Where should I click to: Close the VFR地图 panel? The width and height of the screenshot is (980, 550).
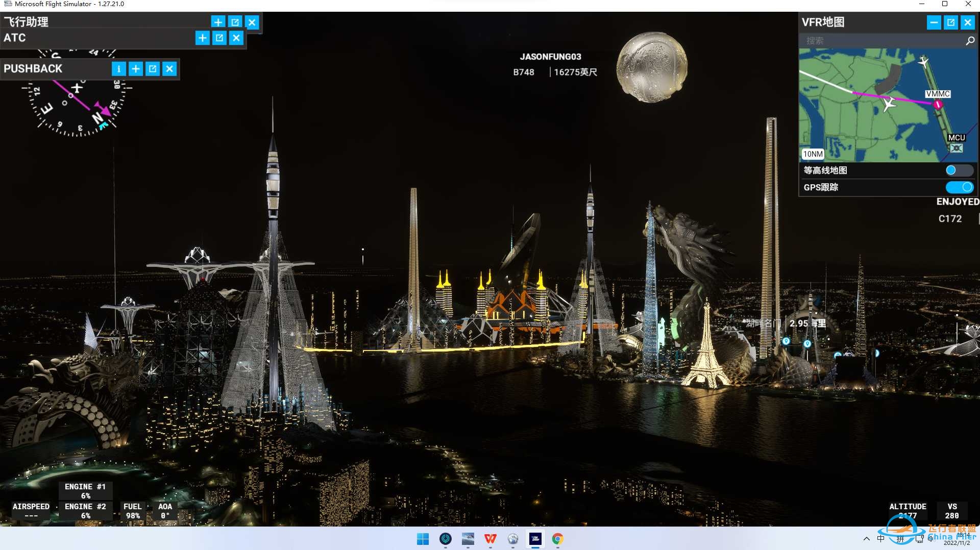tap(968, 22)
